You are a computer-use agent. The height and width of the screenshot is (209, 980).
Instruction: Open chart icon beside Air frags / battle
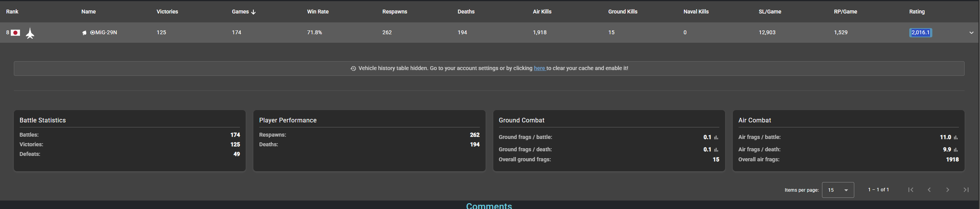tap(956, 137)
